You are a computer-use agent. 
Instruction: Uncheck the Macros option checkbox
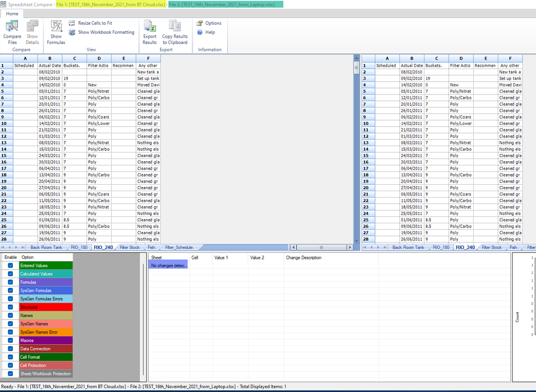pyautogui.click(x=10, y=340)
